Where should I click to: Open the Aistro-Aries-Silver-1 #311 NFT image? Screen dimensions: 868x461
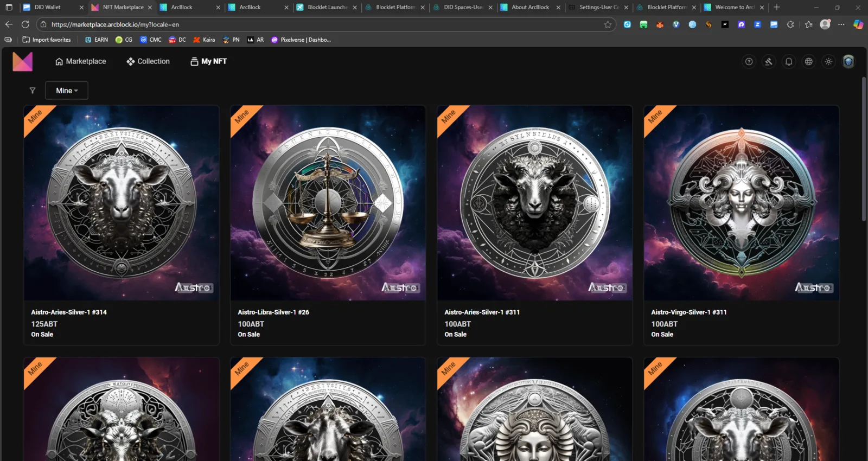coord(535,203)
